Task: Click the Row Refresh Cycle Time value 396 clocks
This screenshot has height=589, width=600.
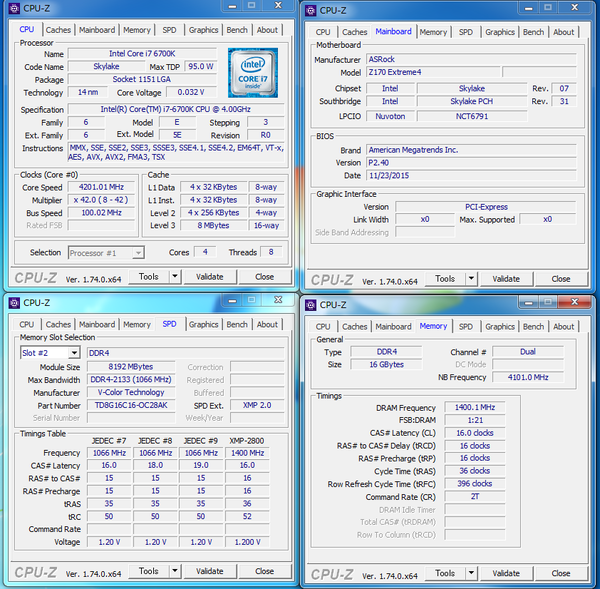Action: click(x=475, y=483)
